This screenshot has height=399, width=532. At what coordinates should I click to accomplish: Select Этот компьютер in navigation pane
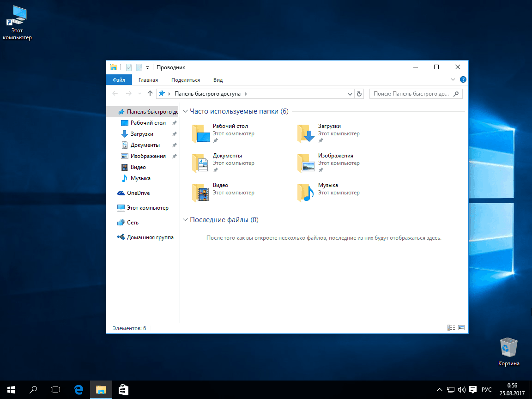[147, 208]
